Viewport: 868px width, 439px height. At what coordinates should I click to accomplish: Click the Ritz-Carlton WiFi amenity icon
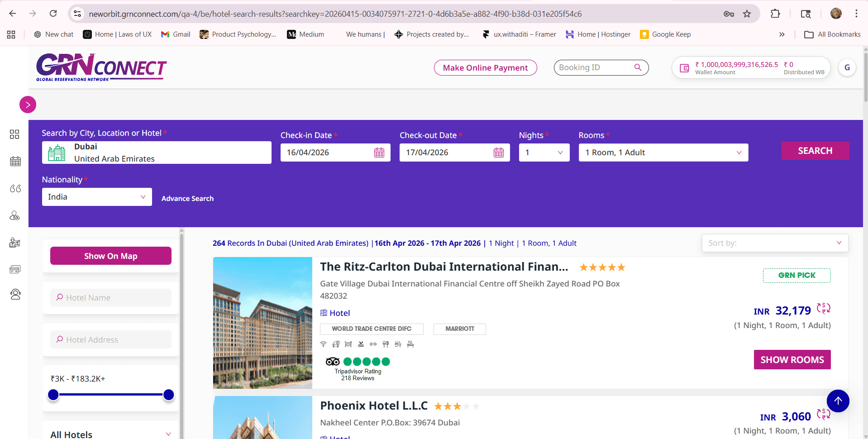click(x=323, y=344)
